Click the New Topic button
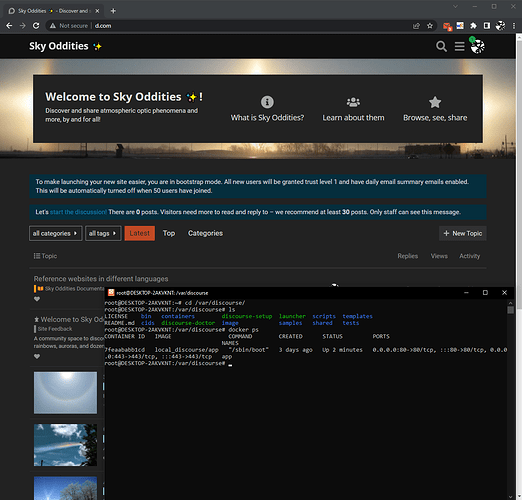This screenshot has width=522, height=500. [463, 233]
